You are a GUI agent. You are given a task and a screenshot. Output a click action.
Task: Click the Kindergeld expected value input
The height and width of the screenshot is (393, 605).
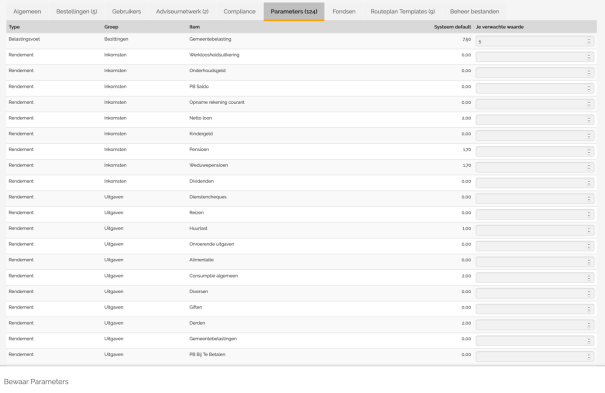click(535, 136)
